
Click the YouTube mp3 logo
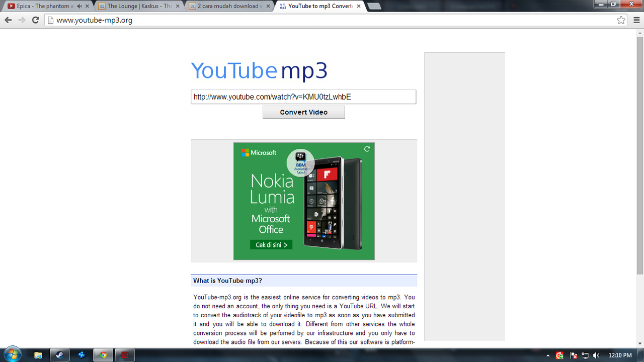pyautogui.click(x=259, y=71)
